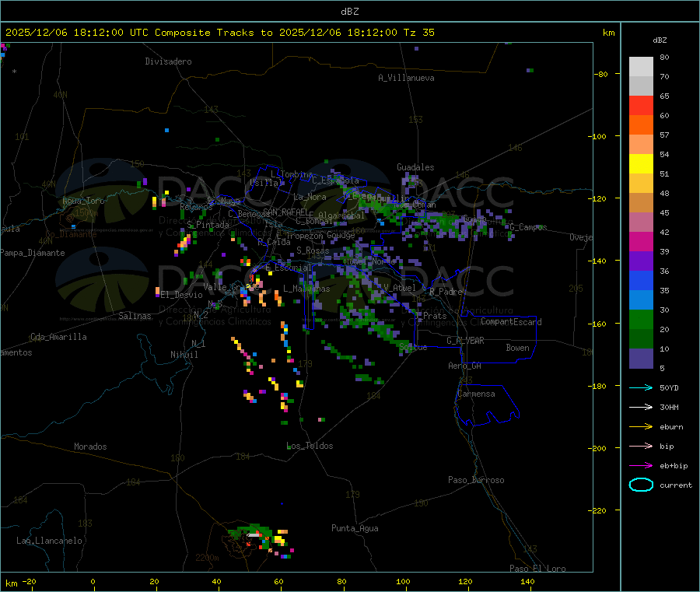Click the Salinas map label
Screen dimensions: 700x592
pyautogui.click(x=135, y=316)
